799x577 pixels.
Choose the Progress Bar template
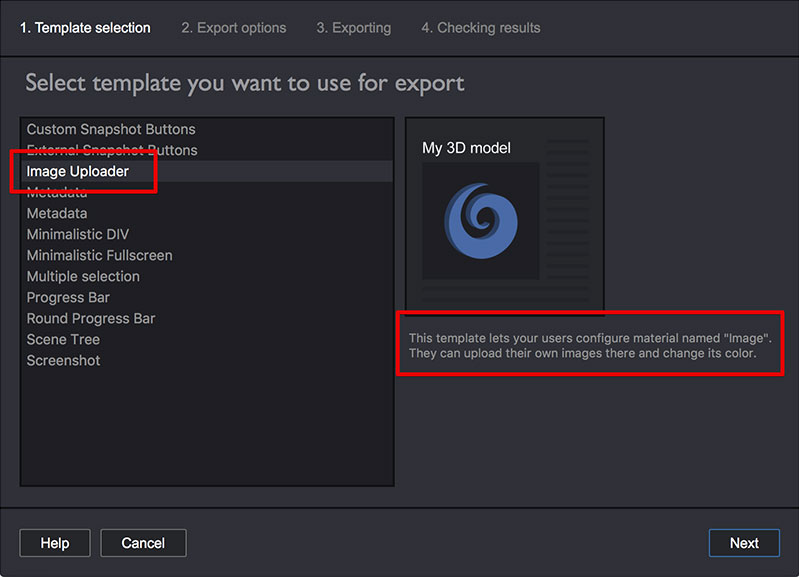[207, 297]
